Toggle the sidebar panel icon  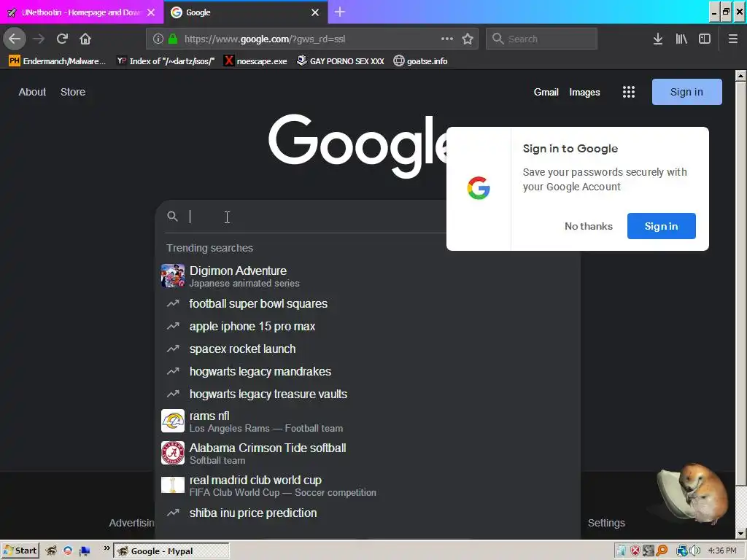pyautogui.click(x=705, y=39)
